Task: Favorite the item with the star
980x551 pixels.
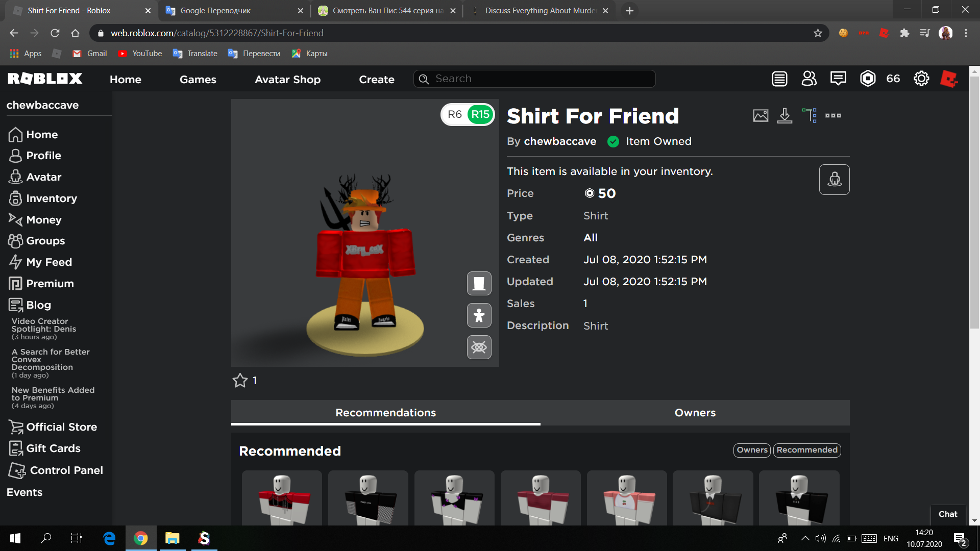Action: pyautogui.click(x=240, y=381)
